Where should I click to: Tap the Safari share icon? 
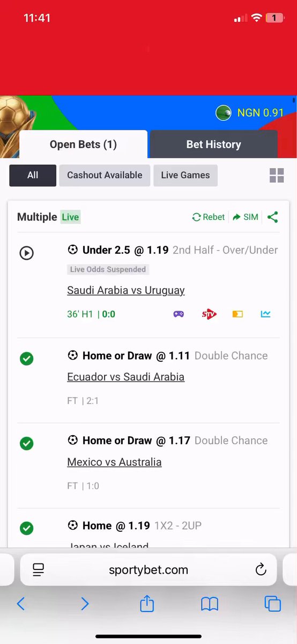147,603
